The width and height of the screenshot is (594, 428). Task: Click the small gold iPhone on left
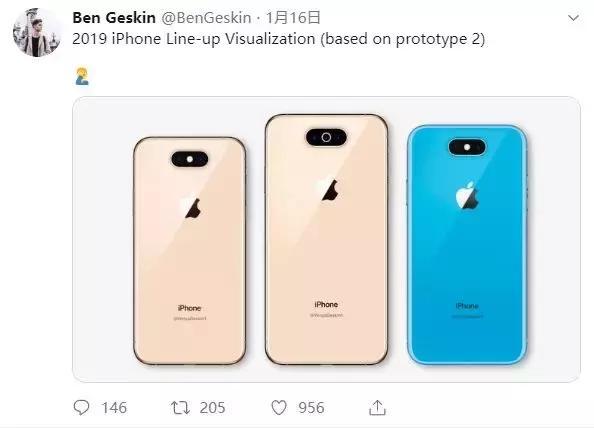pyautogui.click(x=189, y=251)
